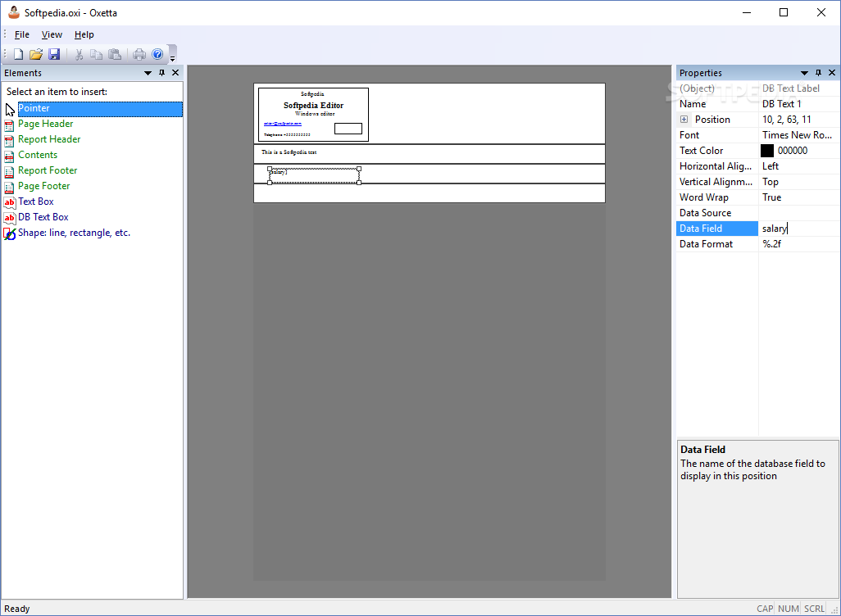
Task: Click the Horizontal Alignment value Left
Action: tap(799, 166)
